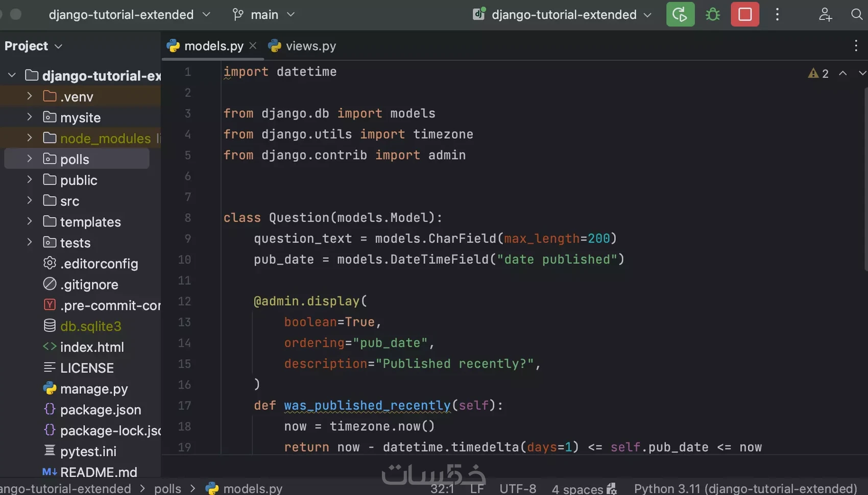Screen dimensions: 868x495
Task: Open Search Everywhere with the magnifier icon
Action: (856, 14)
